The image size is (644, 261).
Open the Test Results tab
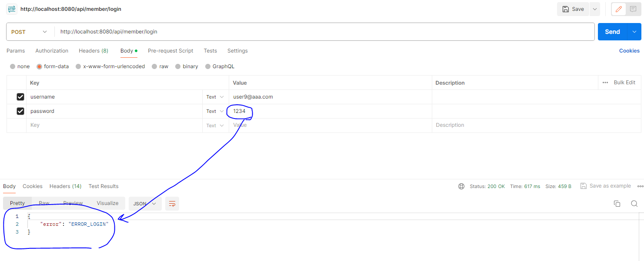click(x=103, y=186)
